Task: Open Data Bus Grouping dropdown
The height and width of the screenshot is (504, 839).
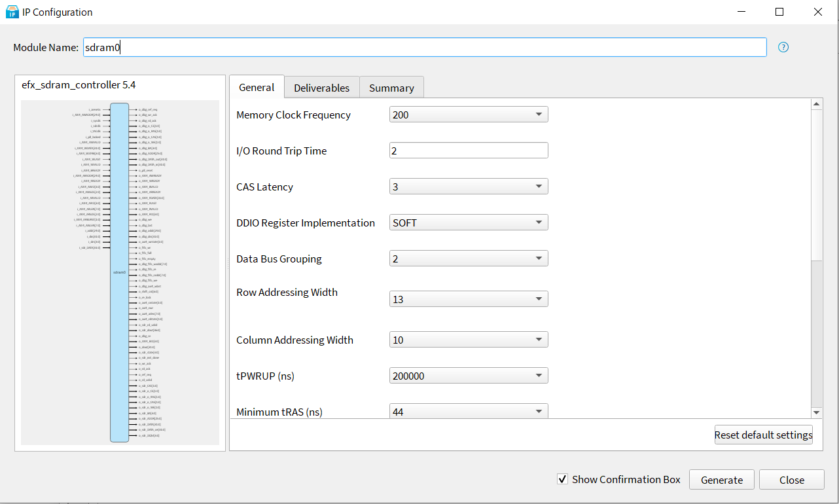Action: (469, 259)
